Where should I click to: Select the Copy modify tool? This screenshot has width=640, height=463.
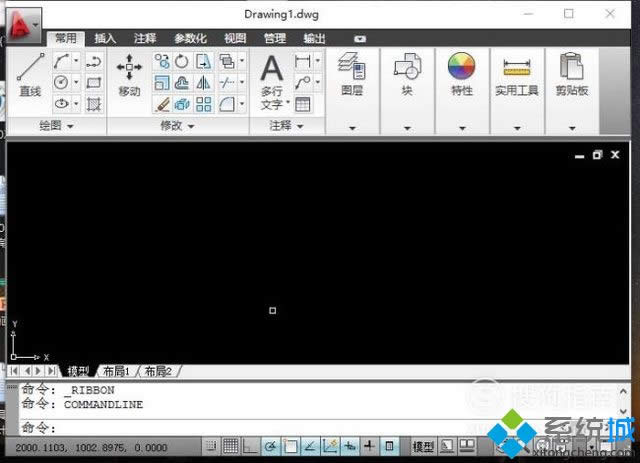click(162, 61)
